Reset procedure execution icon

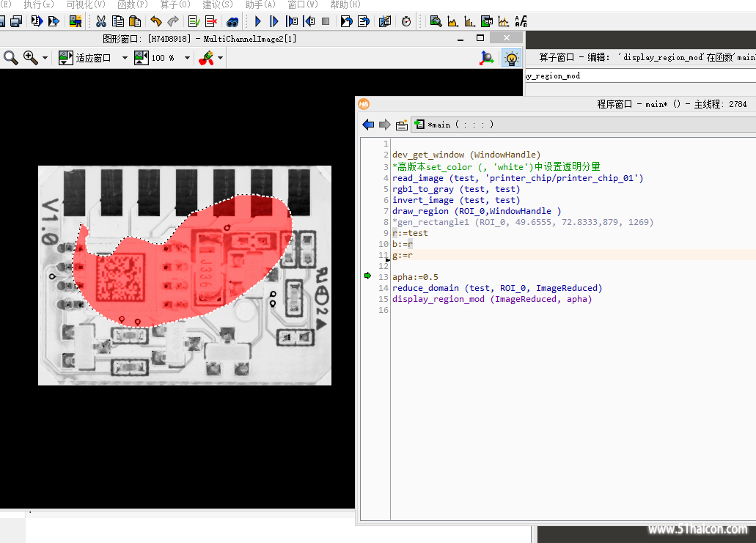[x=364, y=21]
